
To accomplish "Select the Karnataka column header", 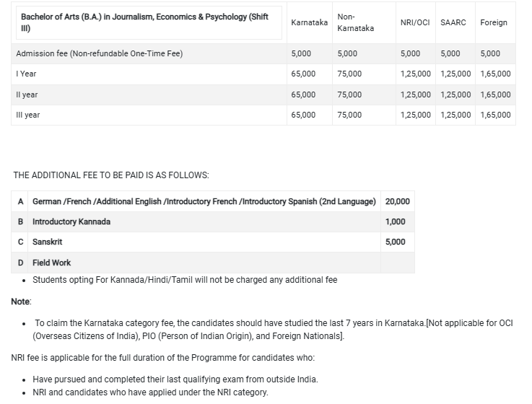I will pyautogui.click(x=309, y=23).
